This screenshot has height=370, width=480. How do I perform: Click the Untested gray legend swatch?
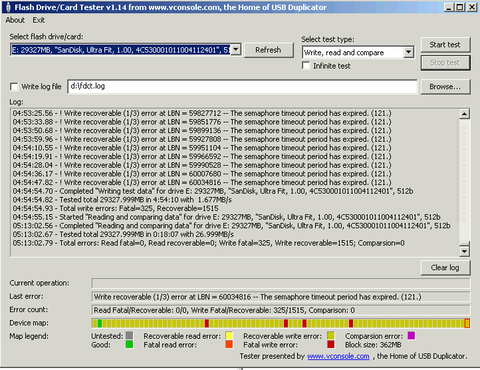tap(129, 335)
